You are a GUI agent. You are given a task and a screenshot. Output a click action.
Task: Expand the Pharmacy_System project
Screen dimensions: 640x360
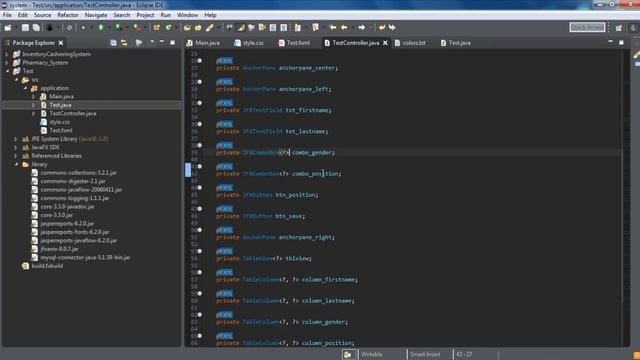pyautogui.click(x=7, y=62)
